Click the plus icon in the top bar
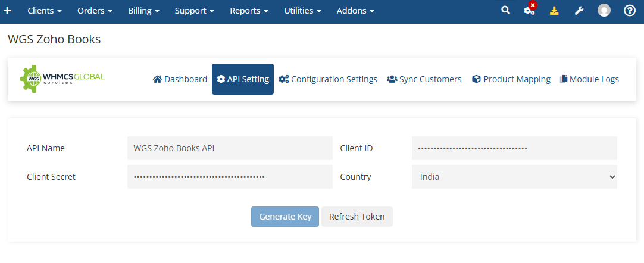Image resolution: width=644 pixels, height=263 pixels. click(8, 11)
